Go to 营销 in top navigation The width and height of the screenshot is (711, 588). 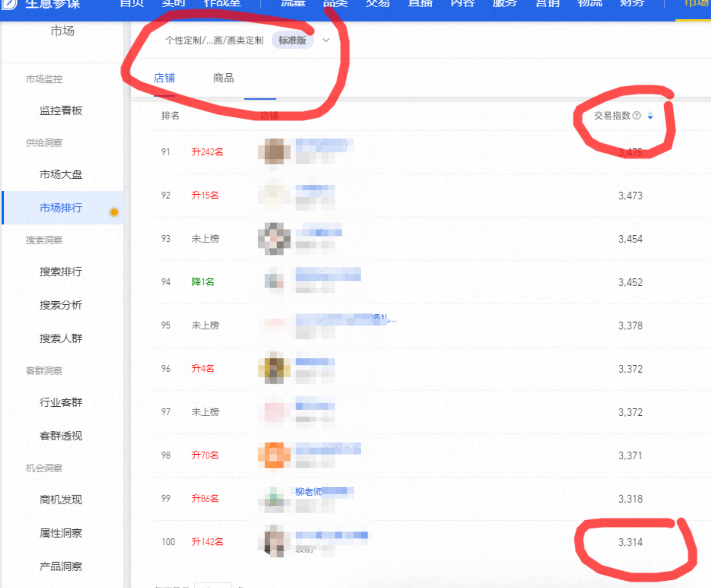coord(548,4)
